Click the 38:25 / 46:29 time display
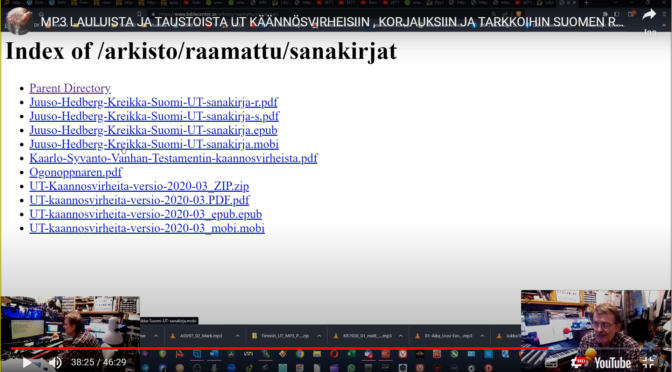 pos(99,363)
